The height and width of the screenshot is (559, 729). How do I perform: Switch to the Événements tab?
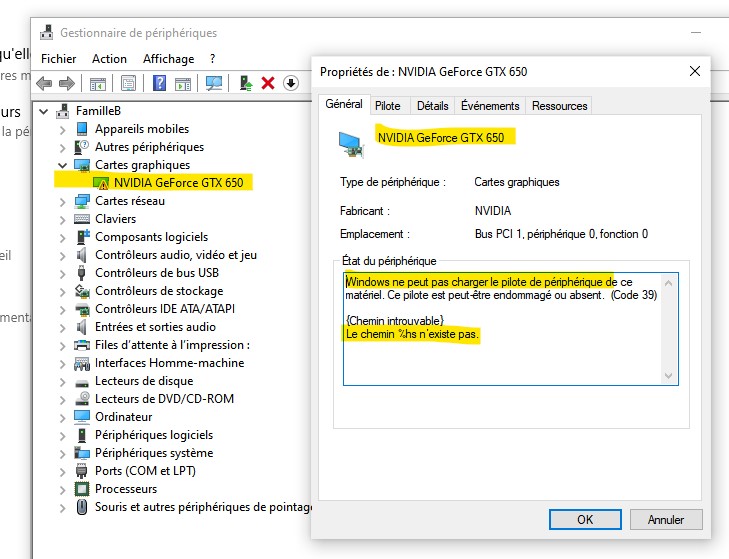coord(490,106)
